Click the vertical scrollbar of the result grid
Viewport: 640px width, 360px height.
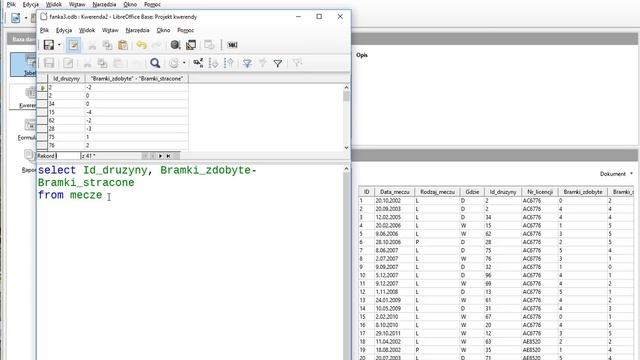point(346,117)
